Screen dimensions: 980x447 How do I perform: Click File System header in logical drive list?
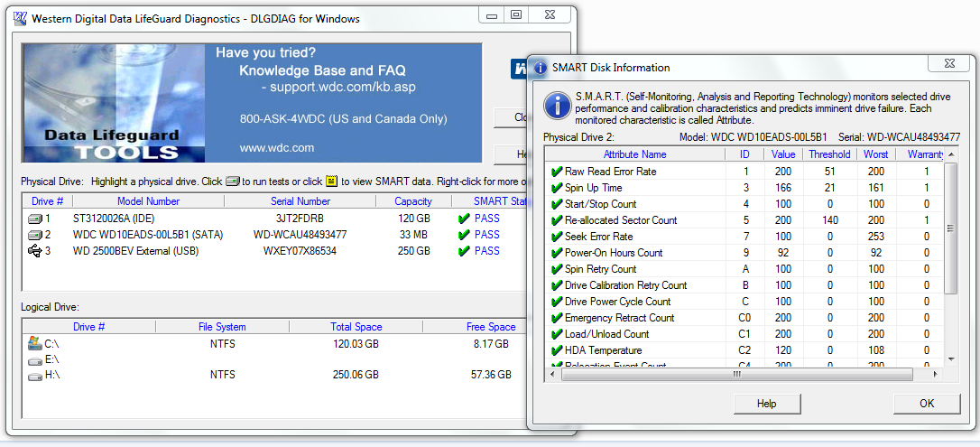click(x=223, y=327)
